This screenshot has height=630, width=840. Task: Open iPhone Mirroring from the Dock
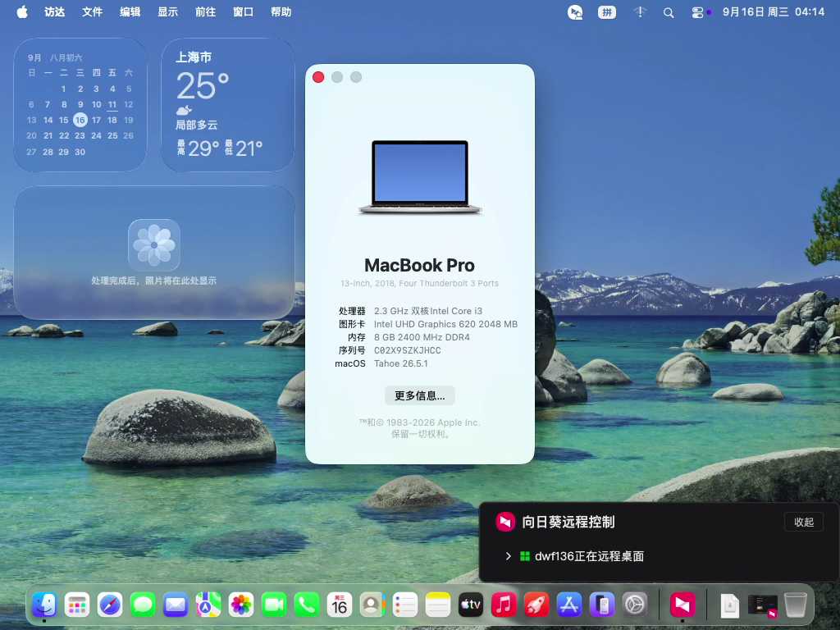[x=602, y=605]
